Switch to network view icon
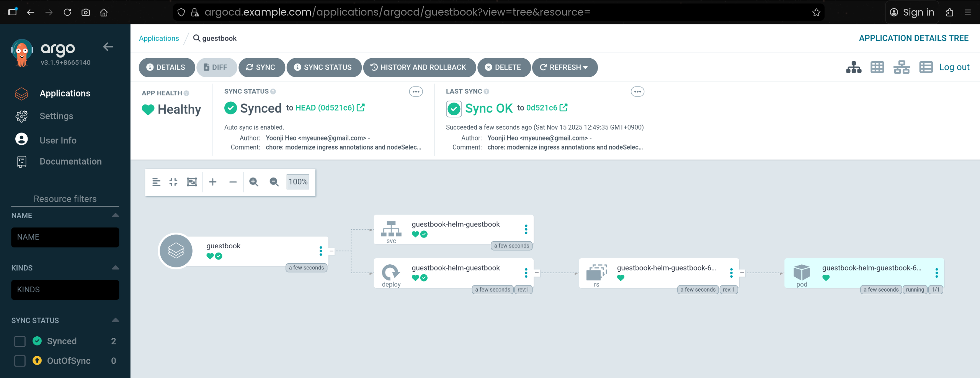Image resolution: width=980 pixels, height=378 pixels. (x=902, y=67)
